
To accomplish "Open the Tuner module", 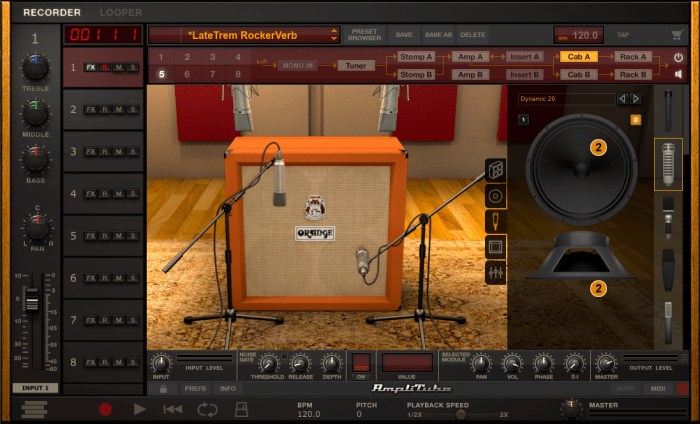I will 356,66.
